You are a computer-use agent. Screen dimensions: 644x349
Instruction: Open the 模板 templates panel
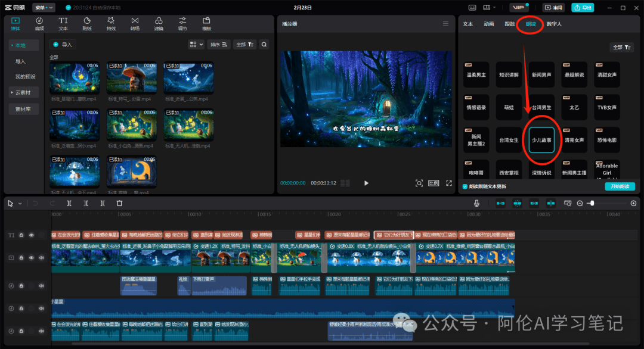coord(206,24)
